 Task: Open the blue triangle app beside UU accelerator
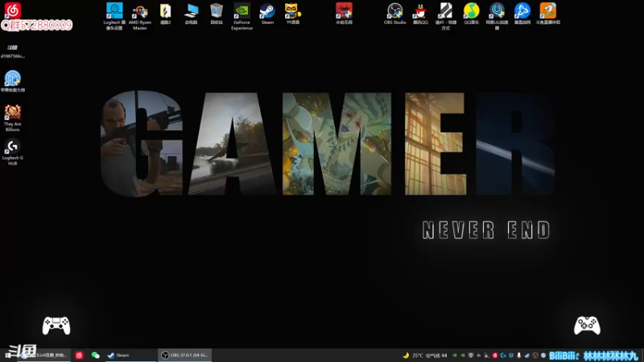pos(522,14)
